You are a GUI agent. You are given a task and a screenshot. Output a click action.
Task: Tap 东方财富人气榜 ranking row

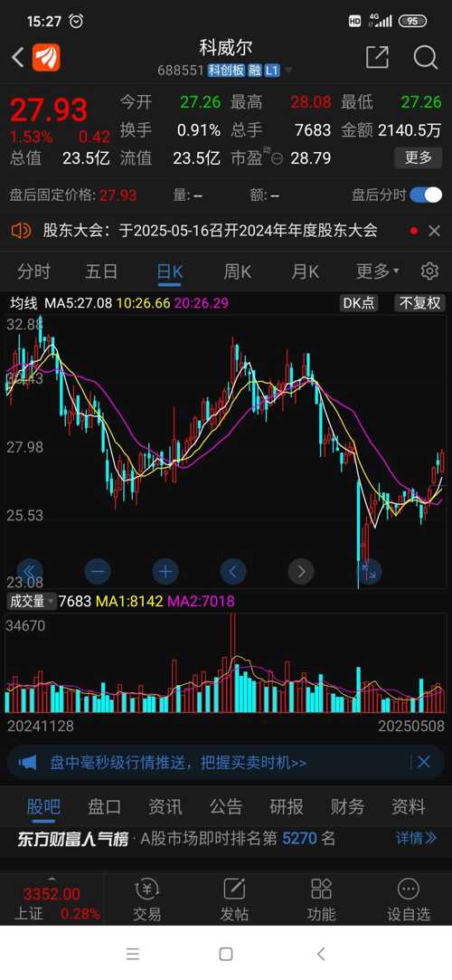pyautogui.click(x=226, y=838)
